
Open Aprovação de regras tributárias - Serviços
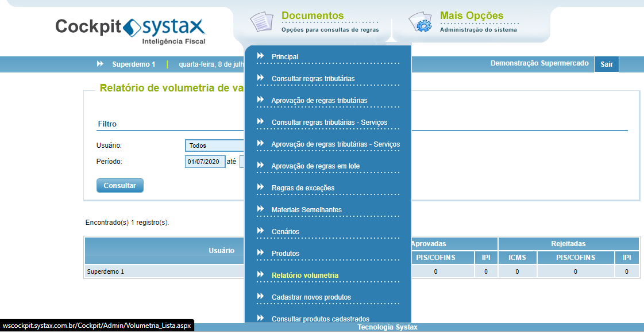(x=336, y=144)
